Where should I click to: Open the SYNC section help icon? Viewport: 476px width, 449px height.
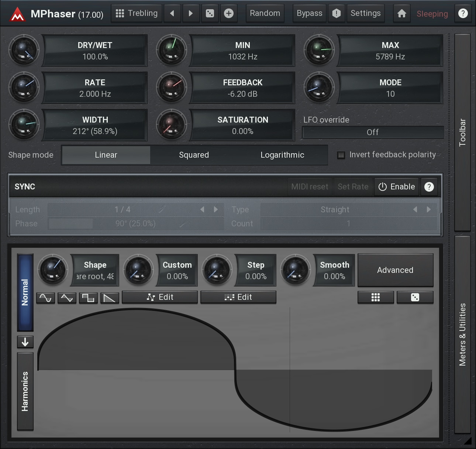pos(429,187)
